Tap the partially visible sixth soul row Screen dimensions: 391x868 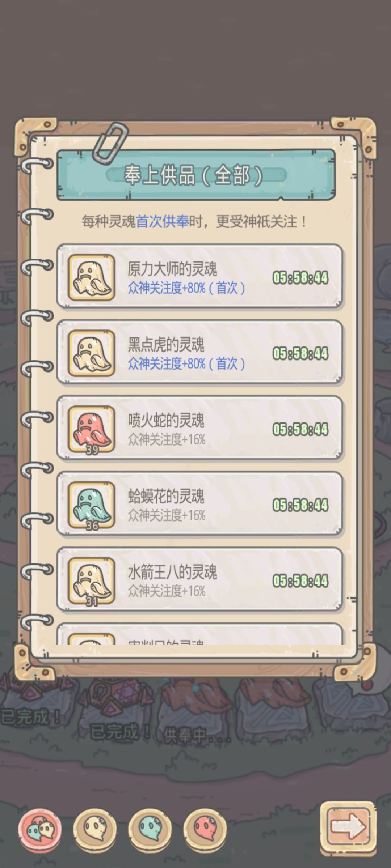[199, 634]
